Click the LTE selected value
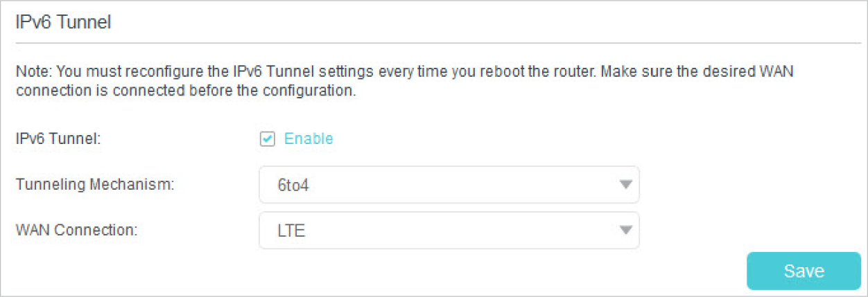Screen dimensions: 868x297 291,231
